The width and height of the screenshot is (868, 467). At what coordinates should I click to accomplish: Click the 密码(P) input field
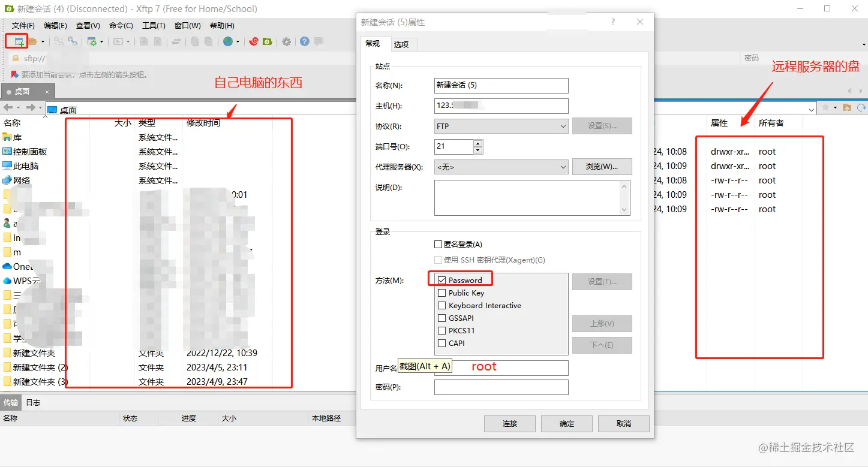tap(501, 387)
